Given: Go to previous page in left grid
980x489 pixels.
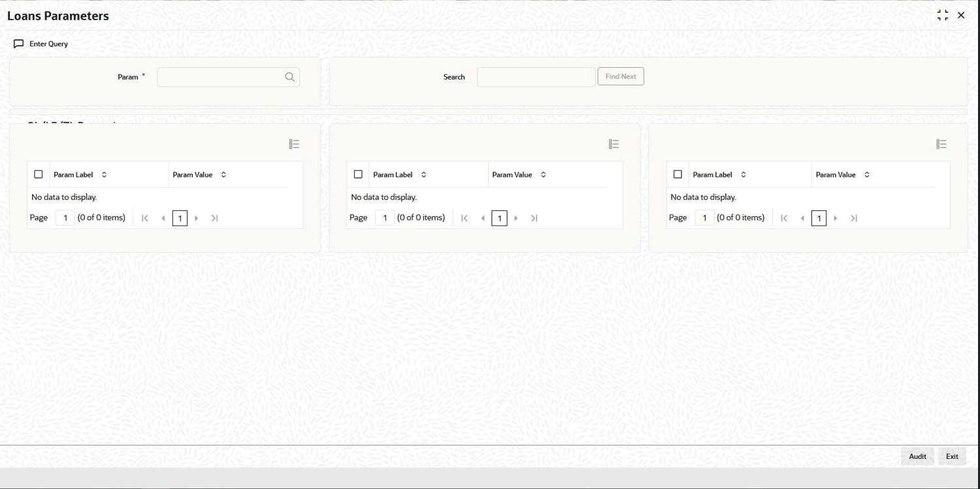Looking at the screenshot, I should (163, 218).
